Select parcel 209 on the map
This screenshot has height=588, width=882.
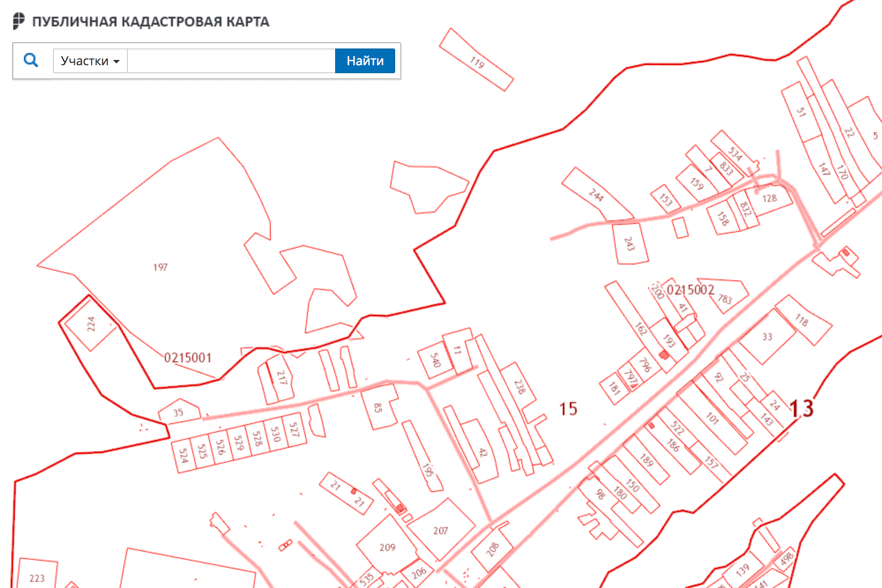pyautogui.click(x=387, y=547)
